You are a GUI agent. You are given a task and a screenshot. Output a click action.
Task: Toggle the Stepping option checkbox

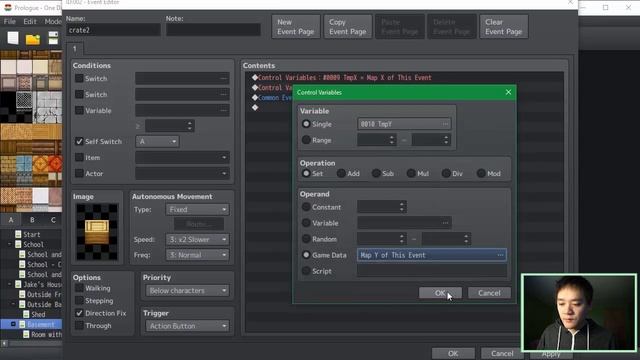(x=79, y=301)
